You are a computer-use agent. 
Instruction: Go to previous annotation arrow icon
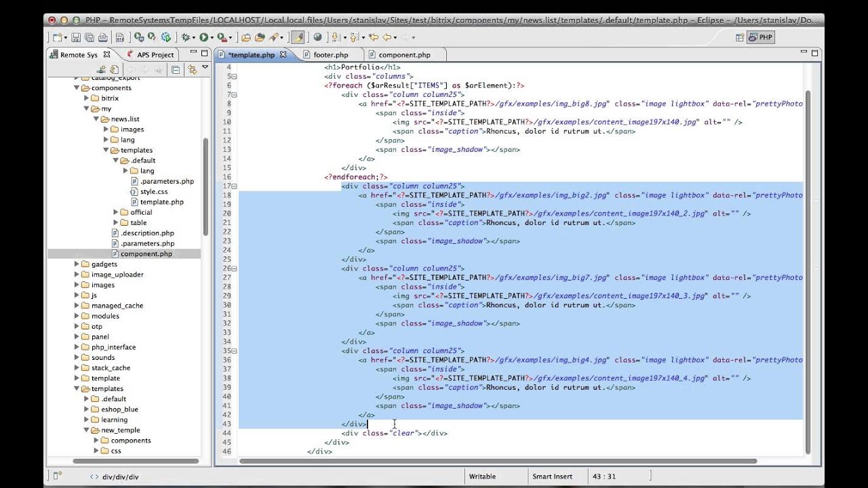[353, 37]
